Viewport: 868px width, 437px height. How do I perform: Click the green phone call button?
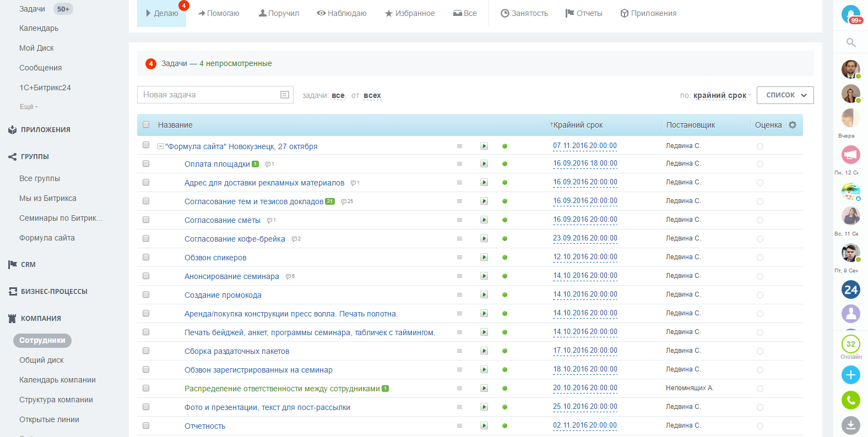[x=850, y=400]
